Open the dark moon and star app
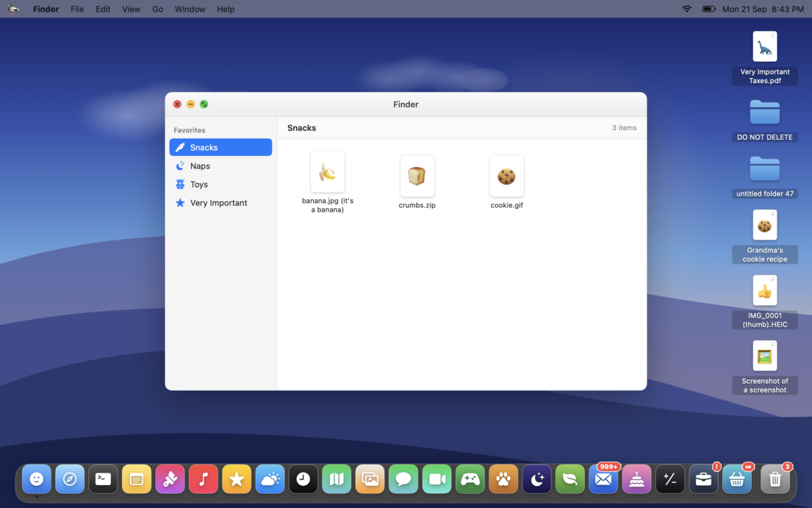The image size is (812, 508). coord(537,479)
